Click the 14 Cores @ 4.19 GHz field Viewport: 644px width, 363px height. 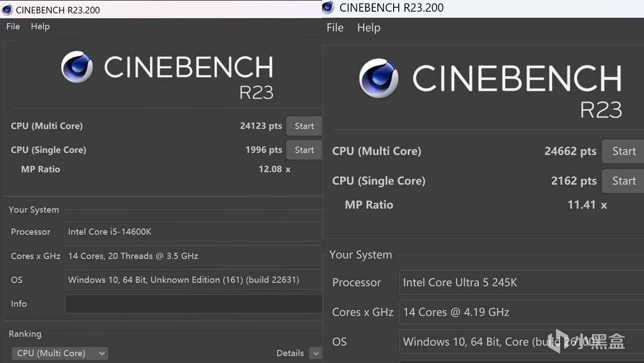(x=522, y=312)
